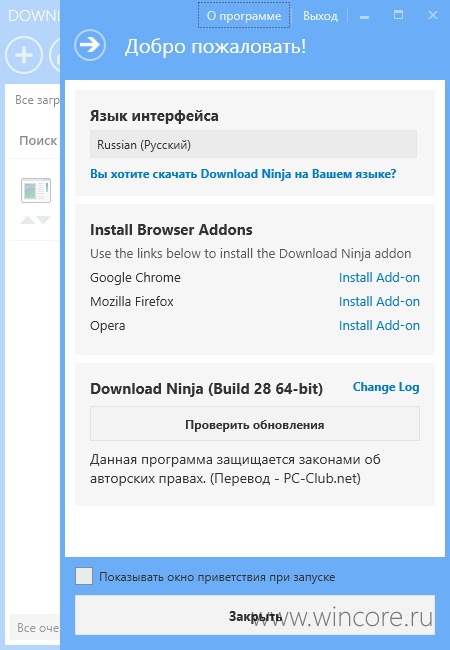This screenshot has height=650, width=450.
Task: Install Add-on for Google Chrome
Action: point(379,277)
